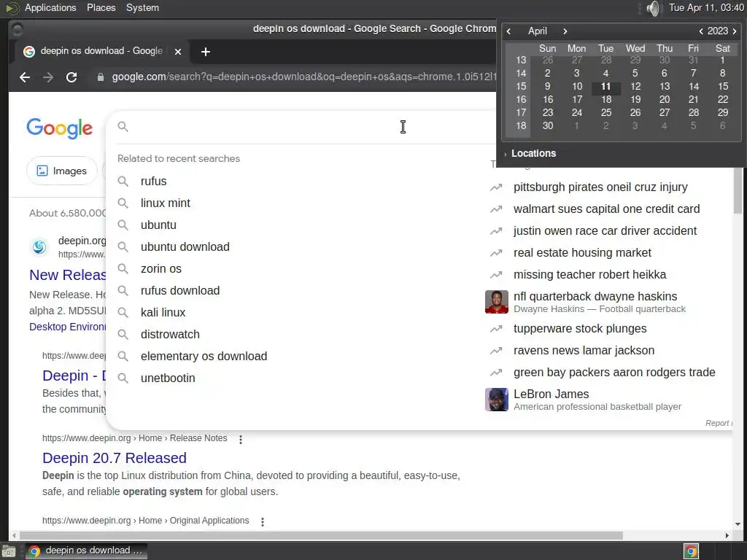This screenshot has width=747, height=560.
Task: Click the LeBron James thumbnail image
Action: coord(496,400)
